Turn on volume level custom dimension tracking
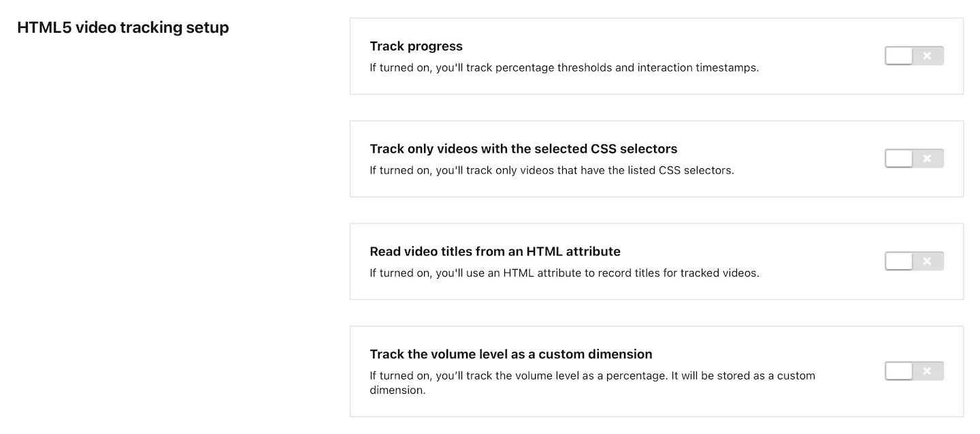The height and width of the screenshot is (434, 980). click(x=914, y=371)
